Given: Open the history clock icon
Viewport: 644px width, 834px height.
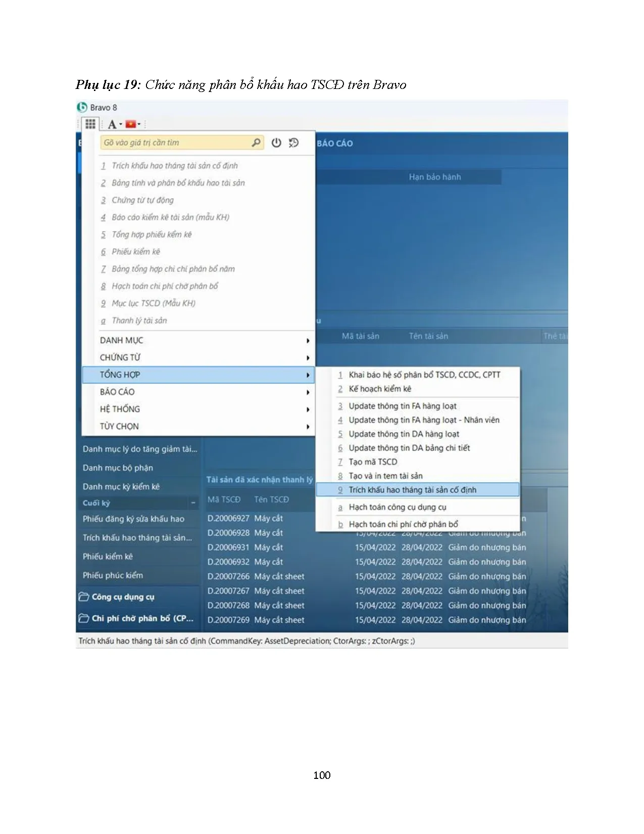Looking at the screenshot, I should click(x=293, y=143).
